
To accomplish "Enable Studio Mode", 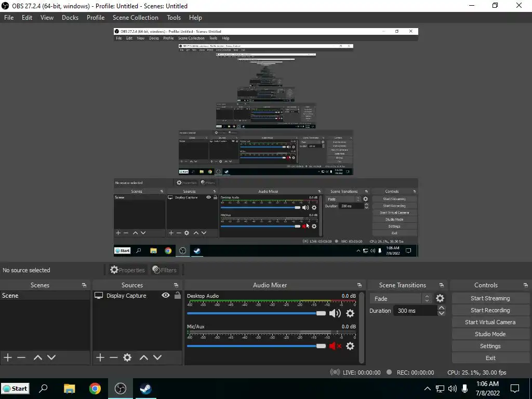I will click(x=490, y=334).
